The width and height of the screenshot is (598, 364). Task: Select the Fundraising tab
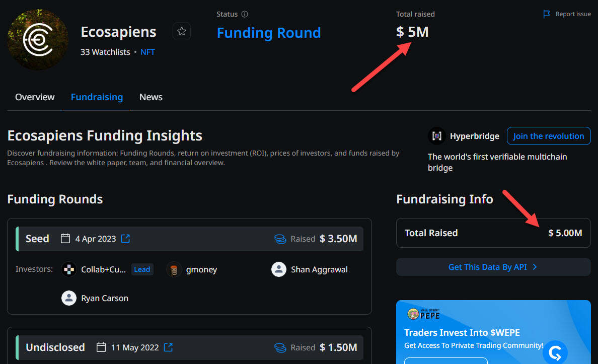pyautogui.click(x=97, y=97)
